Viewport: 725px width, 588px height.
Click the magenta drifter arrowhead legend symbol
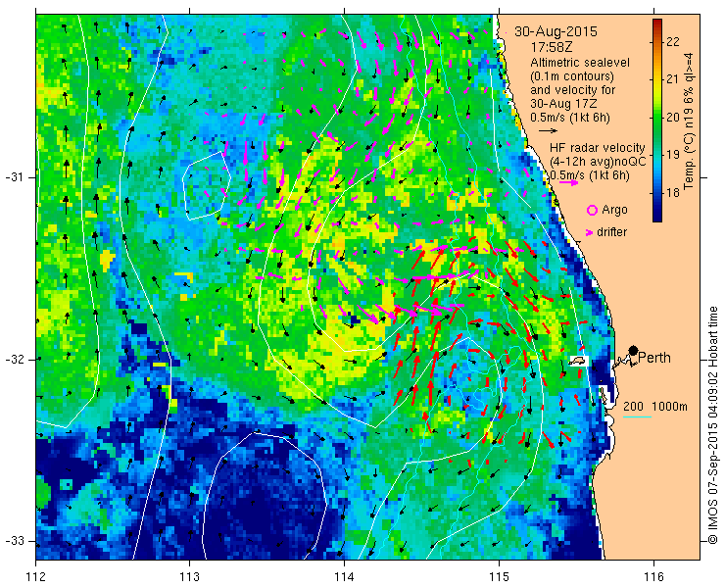(589, 232)
